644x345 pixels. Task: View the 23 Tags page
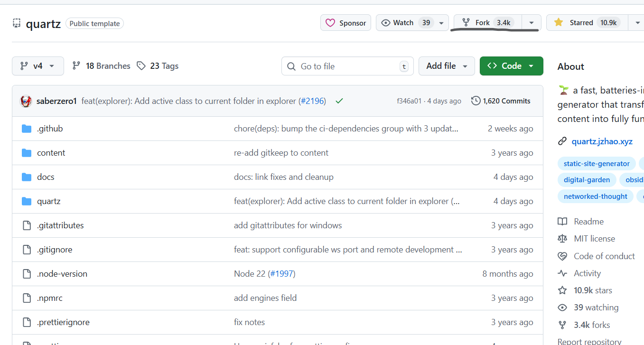[158, 66]
